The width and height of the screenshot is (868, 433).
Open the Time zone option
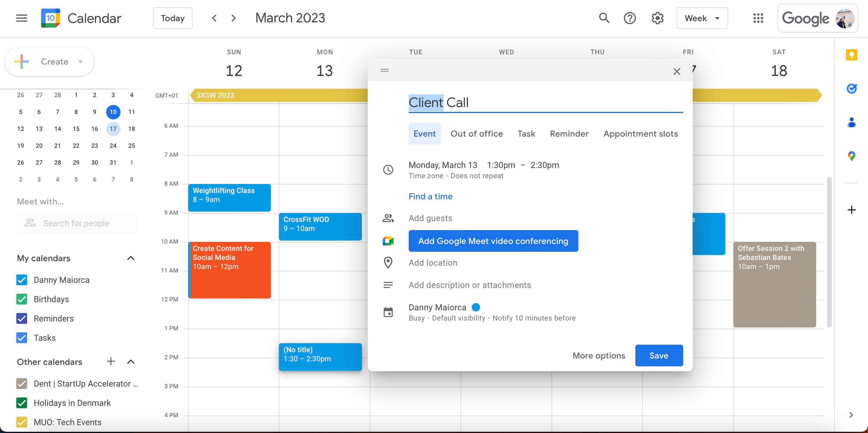(x=426, y=176)
